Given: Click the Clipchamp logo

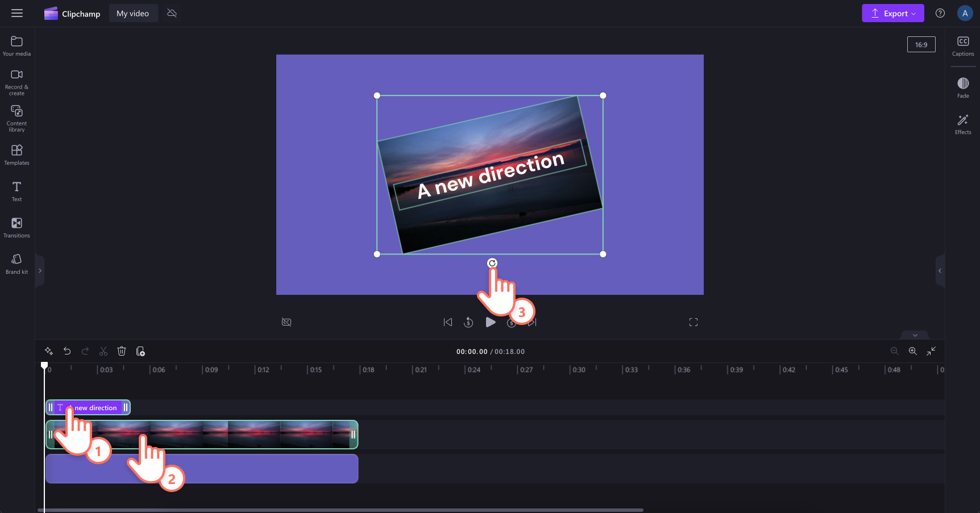Looking at the screenshot, I should pyautogui.click(x=72, y=14).
